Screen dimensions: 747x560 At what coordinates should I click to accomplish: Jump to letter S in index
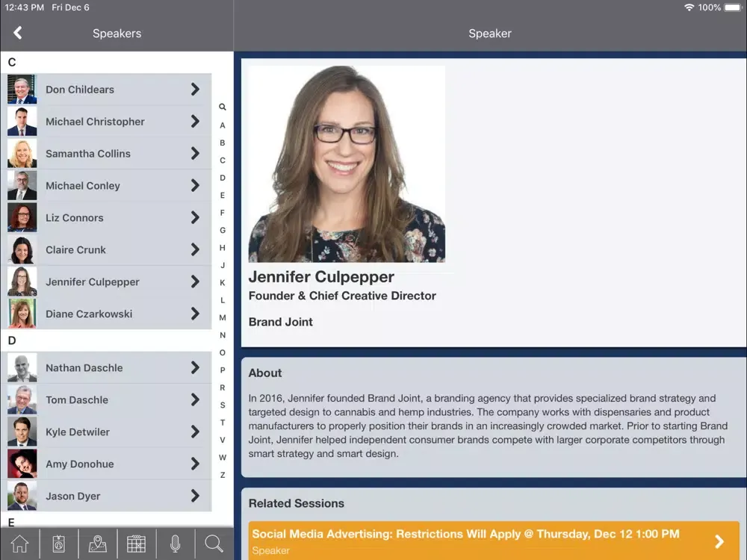pos(223,405)
